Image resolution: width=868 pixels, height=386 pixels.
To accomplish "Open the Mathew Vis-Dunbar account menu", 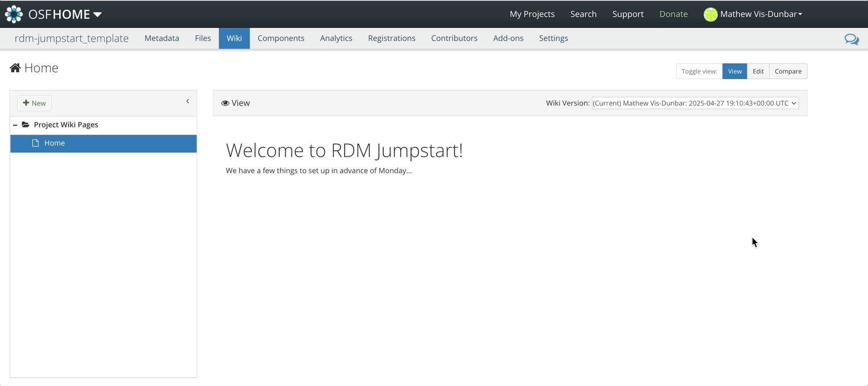I will point(761,14).
